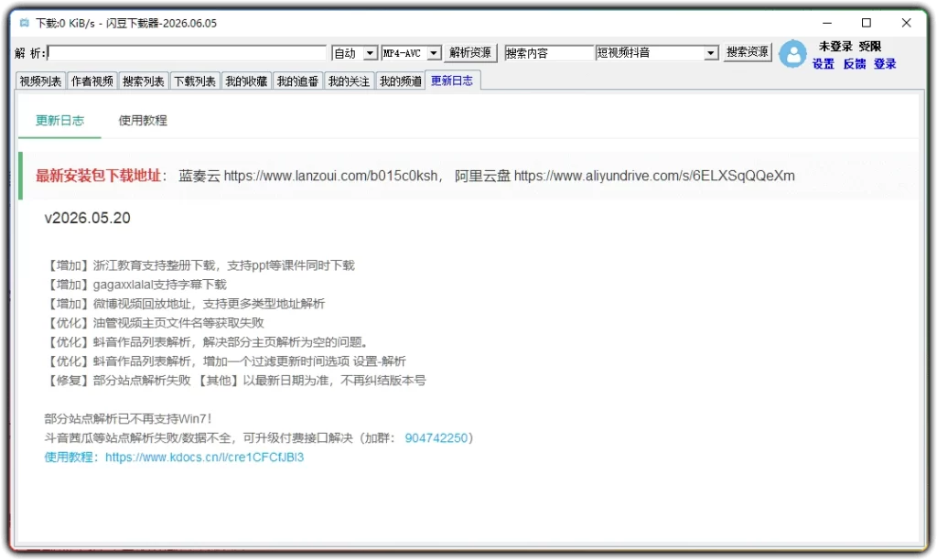Focus the 搜索内容 search field
This screenshot has height=560, width=937.
[549, 52]
